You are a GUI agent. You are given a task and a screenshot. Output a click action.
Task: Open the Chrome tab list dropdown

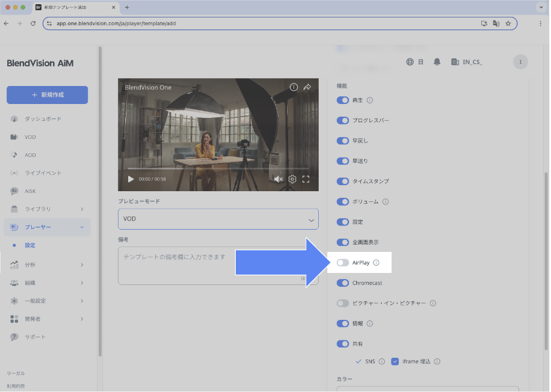pyautogui.click(x=541, y=7)
